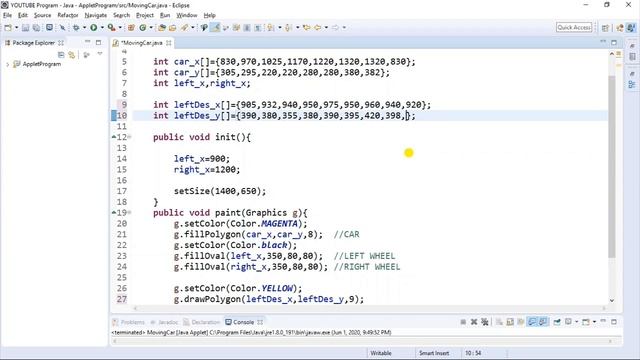Click the editor scroll down arrow
The height and width of the screenshot is (360, 640).
pos(612,300)
